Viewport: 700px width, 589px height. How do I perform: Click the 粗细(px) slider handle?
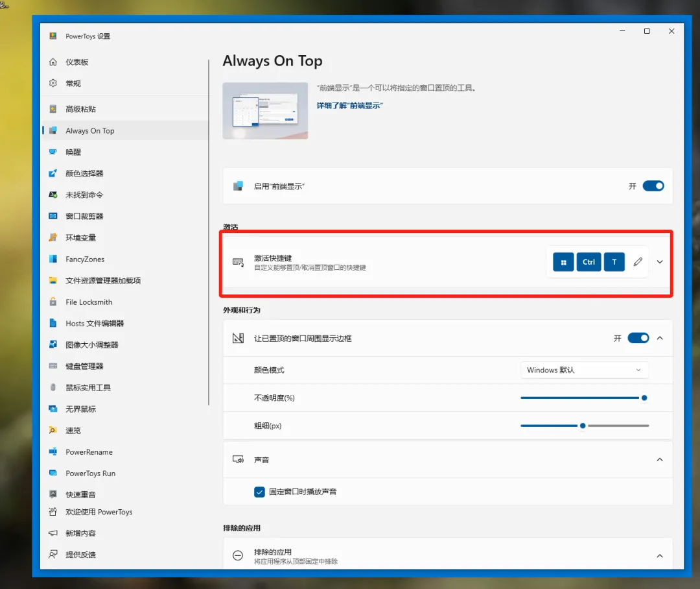pyautogui.click(x=583, y=426)
